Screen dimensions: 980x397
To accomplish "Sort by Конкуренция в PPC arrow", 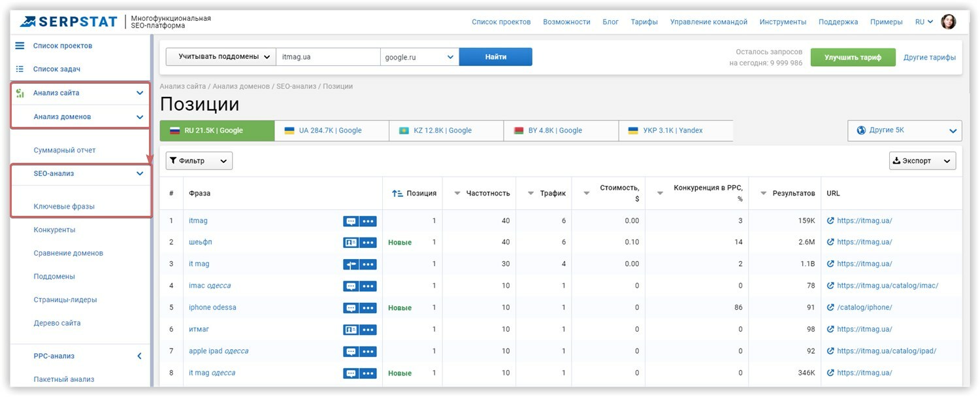I will pos(660,194).
